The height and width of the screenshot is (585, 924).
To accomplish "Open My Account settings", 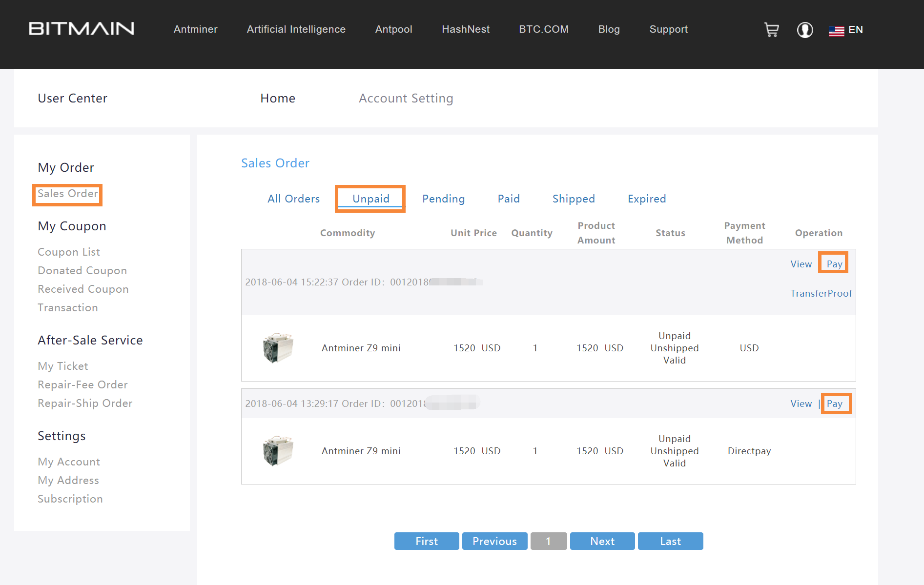I will point(69,462).
